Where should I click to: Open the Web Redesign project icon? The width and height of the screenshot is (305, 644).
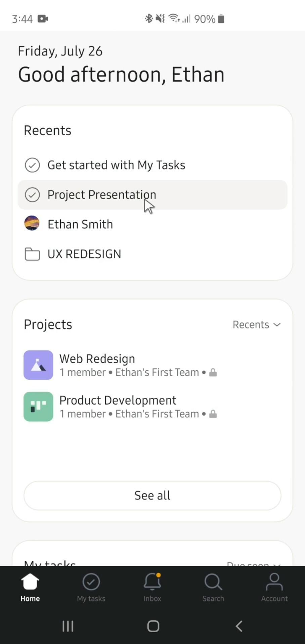tap(38, 365)
